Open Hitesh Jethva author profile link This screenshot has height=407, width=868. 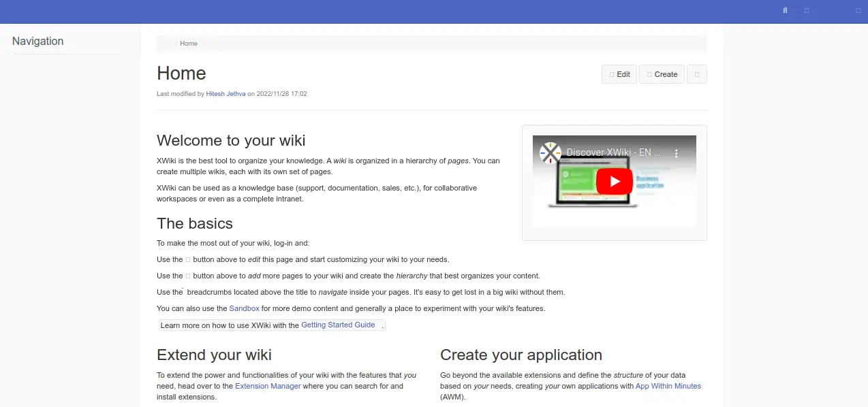[x=226, y=94]
